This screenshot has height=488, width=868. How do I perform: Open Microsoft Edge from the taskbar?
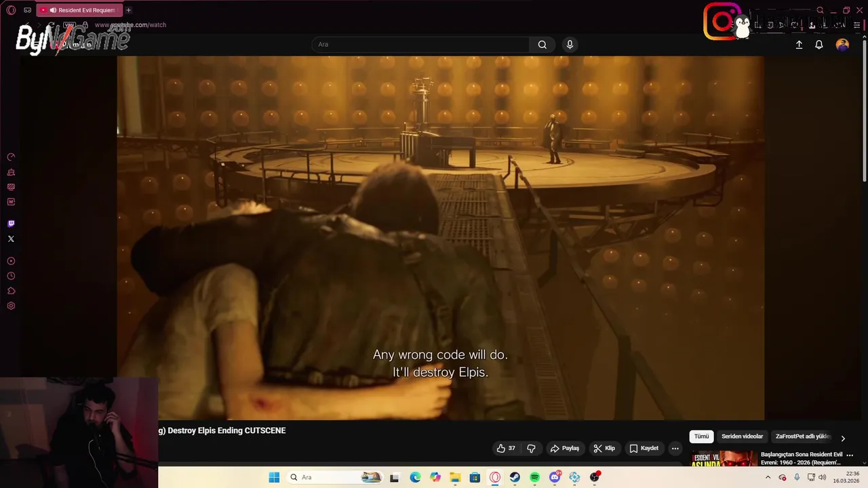pos(415,477)
